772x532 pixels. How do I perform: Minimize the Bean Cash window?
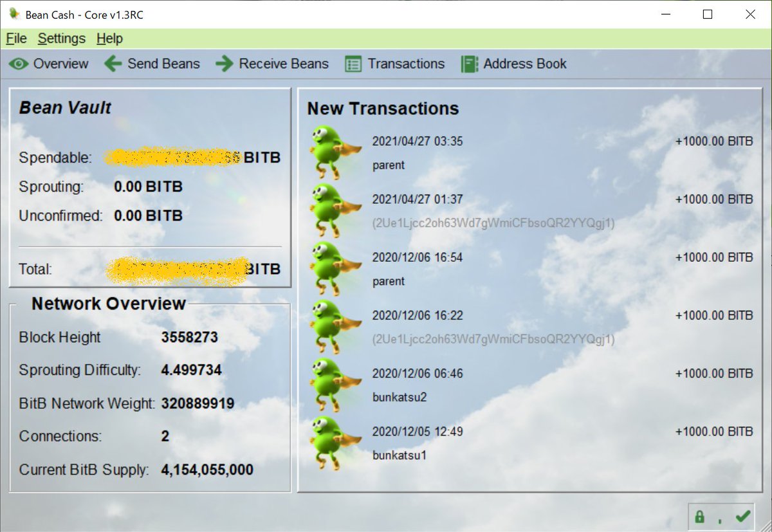(x=666, y=14)
